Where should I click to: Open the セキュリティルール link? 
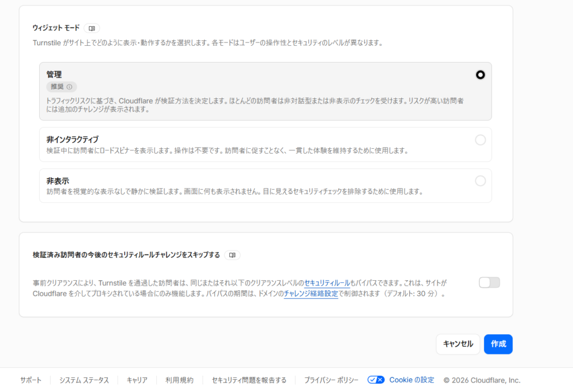(327, 283)
